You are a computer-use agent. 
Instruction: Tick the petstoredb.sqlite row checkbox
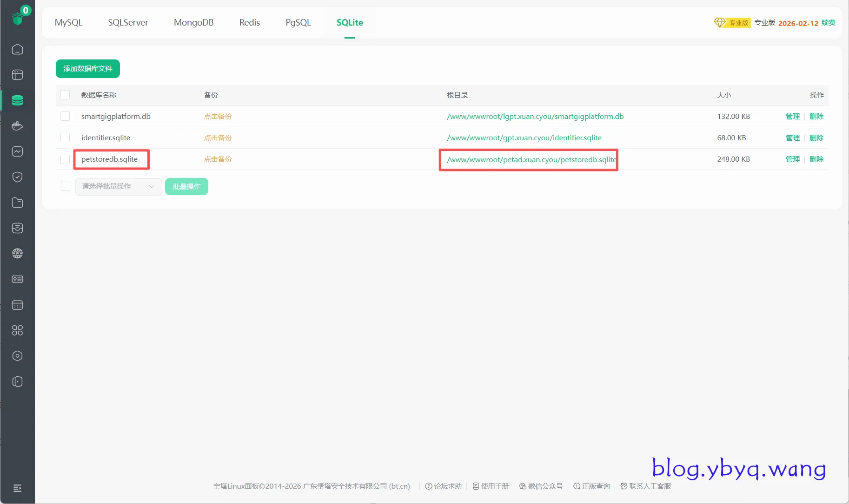click(x=65, y=159)
